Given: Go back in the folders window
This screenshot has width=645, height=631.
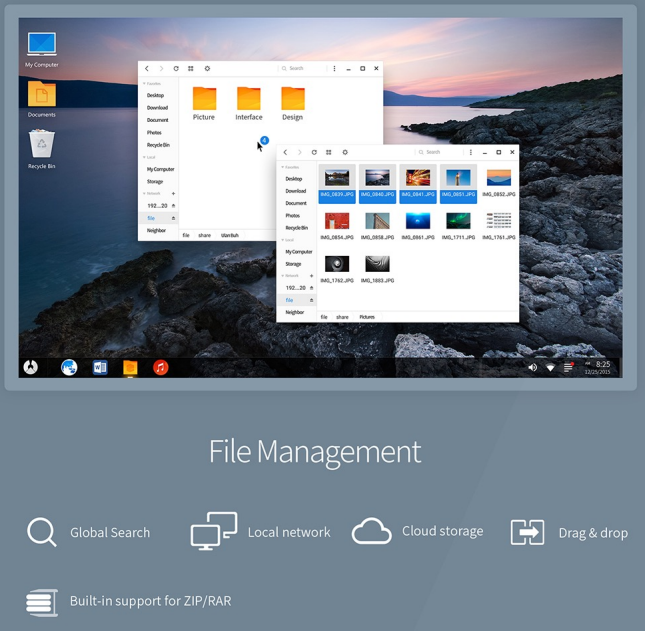Looking at the screenshot, I should [147, 69].
